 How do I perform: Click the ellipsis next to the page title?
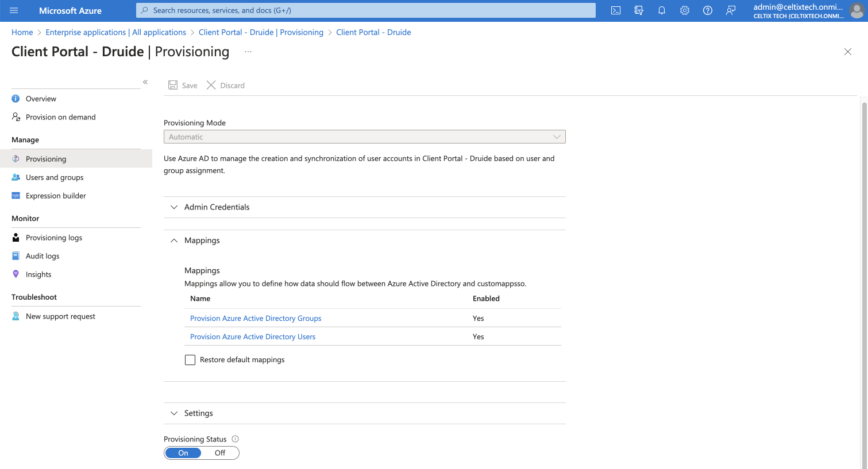coord(248,52)
